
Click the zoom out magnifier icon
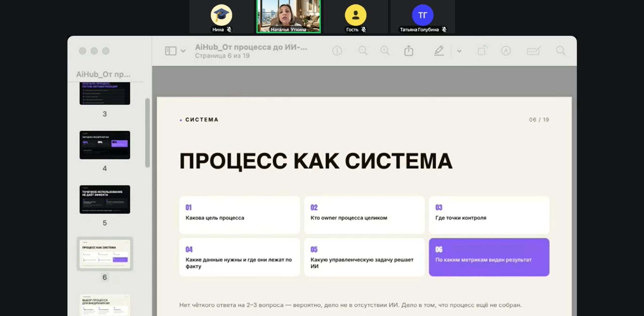pyautogui.click(x=363, y=51)
